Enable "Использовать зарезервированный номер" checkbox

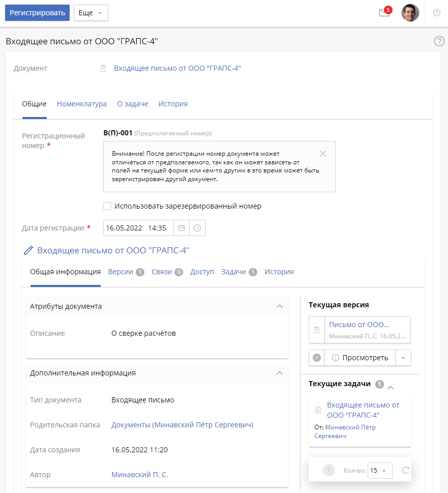pyautogui.click(x=107, y=206)
